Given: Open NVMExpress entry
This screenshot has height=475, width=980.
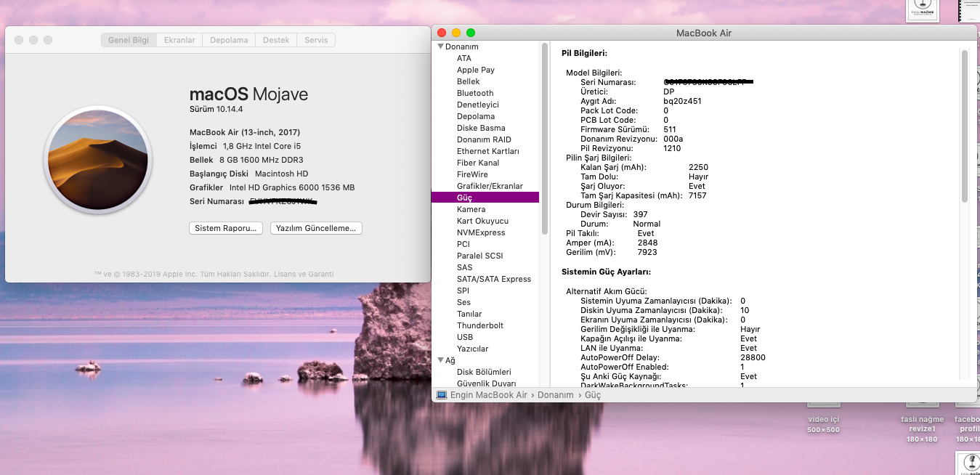Looking at the screenshot, I should tap(481, 232).
